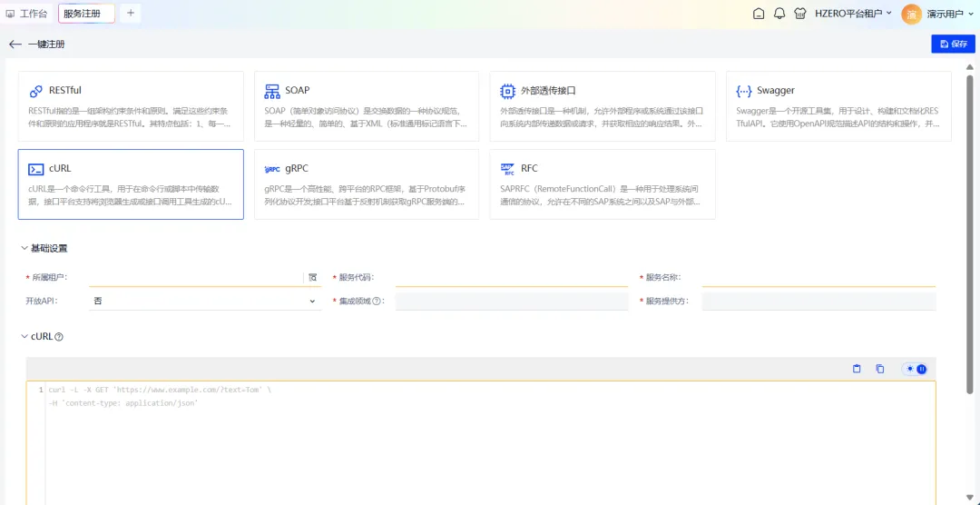Click the paste clipboard icon in editor toolbar

pyautogui.click(x=857, y=369)
